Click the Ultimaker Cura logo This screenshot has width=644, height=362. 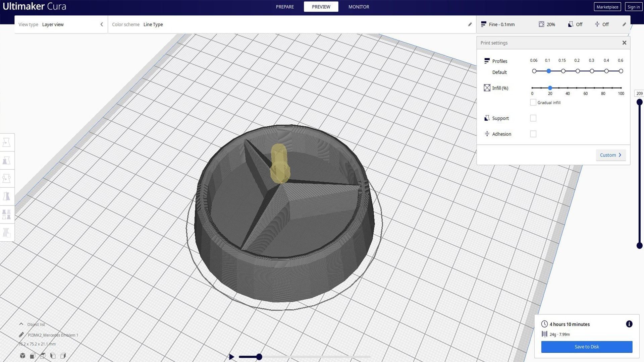pyautogui.click(x=35, y=6)
